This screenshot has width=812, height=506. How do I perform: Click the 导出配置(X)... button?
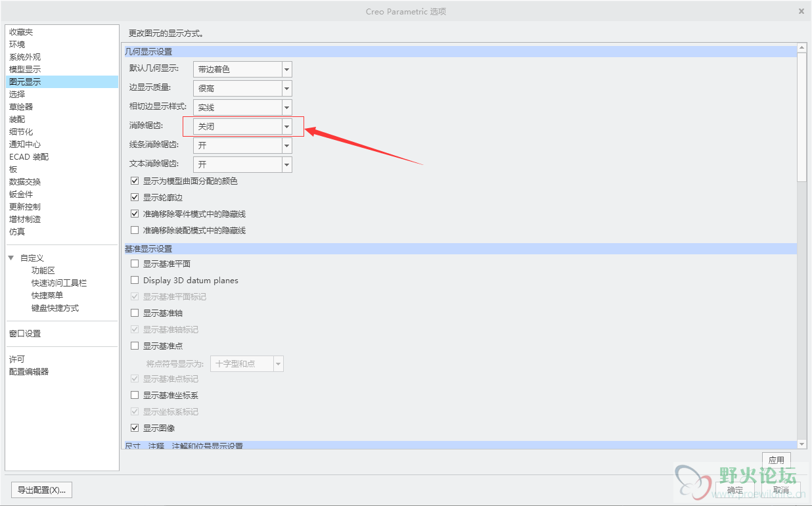42,490
